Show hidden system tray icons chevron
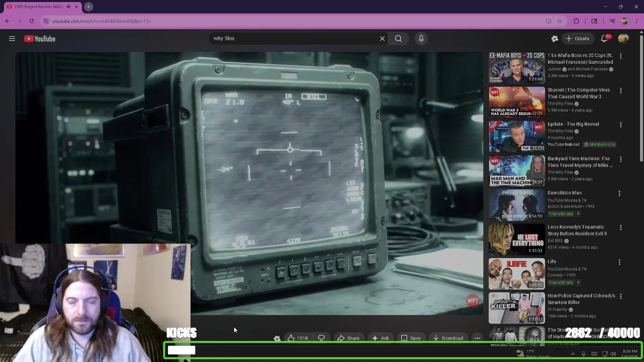This screenshot has width=644, height=362. (573, 354)
